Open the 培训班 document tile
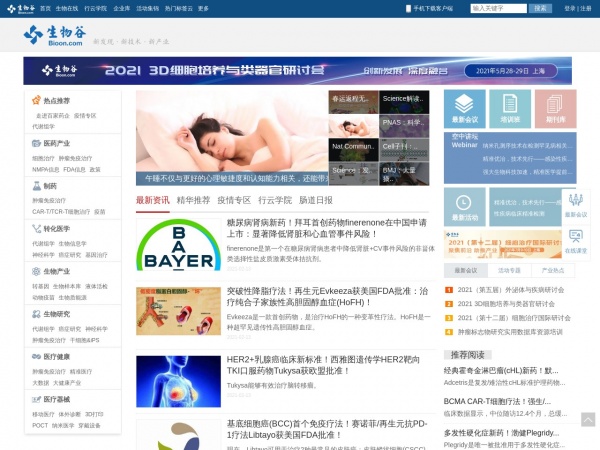Screen dimensions: 600x450 click(510, 109)
